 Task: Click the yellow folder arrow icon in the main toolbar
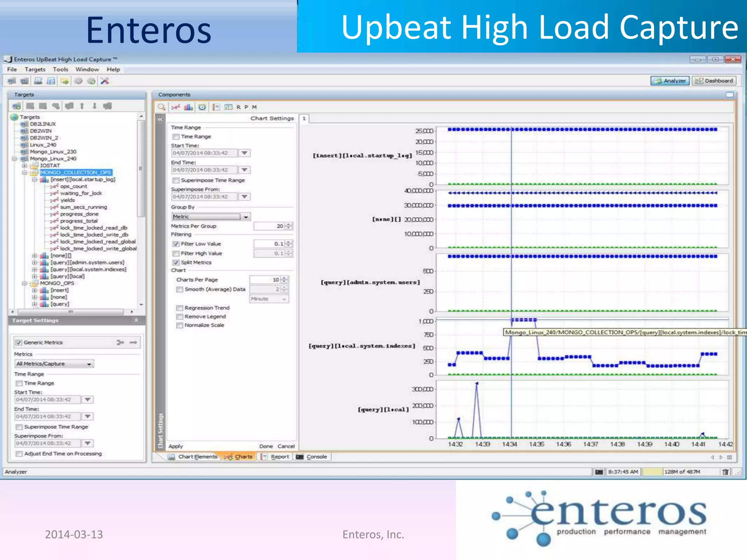pos(65,81)
